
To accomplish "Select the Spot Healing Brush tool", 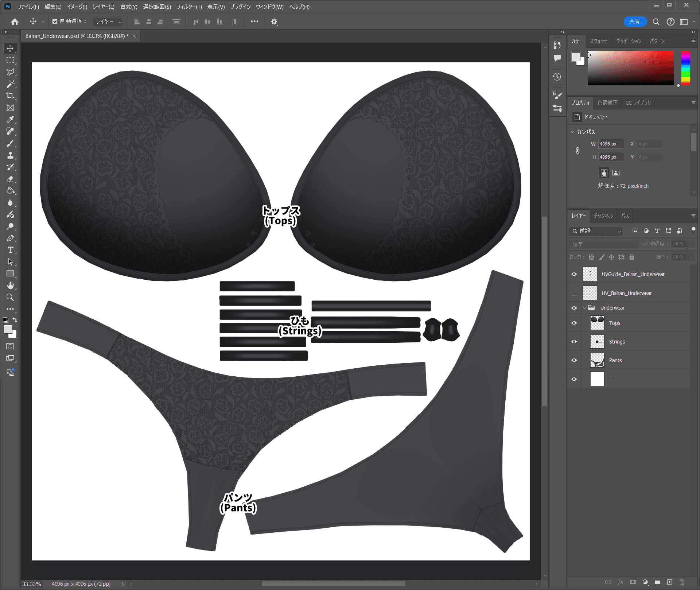I will (x=10, y=132).
